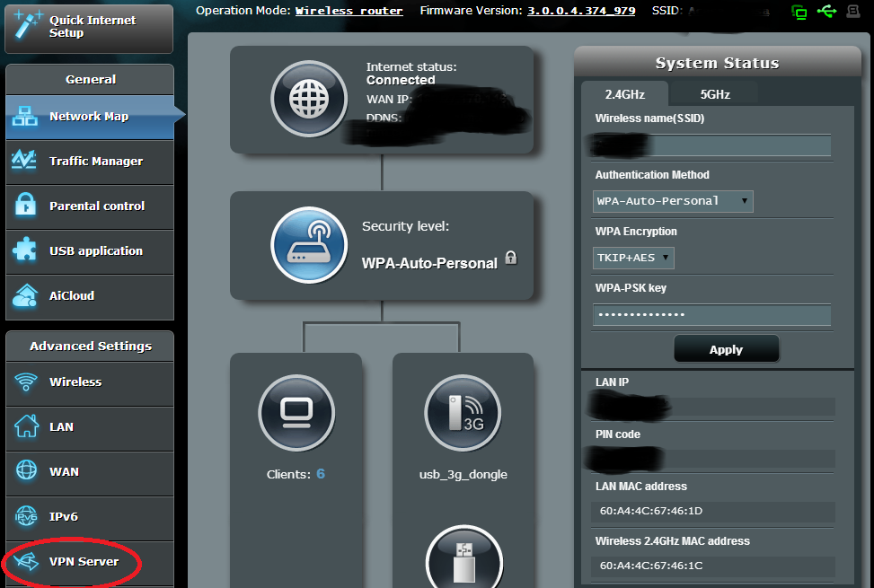This screenshot has height=588, width=874.
Task: Click the Internet status Connected text
Action: click(x=401, y=80)
